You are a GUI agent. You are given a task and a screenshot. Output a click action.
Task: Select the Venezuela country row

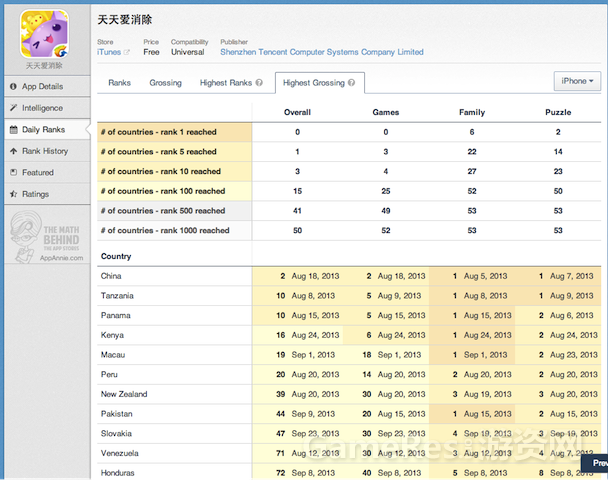349,453
